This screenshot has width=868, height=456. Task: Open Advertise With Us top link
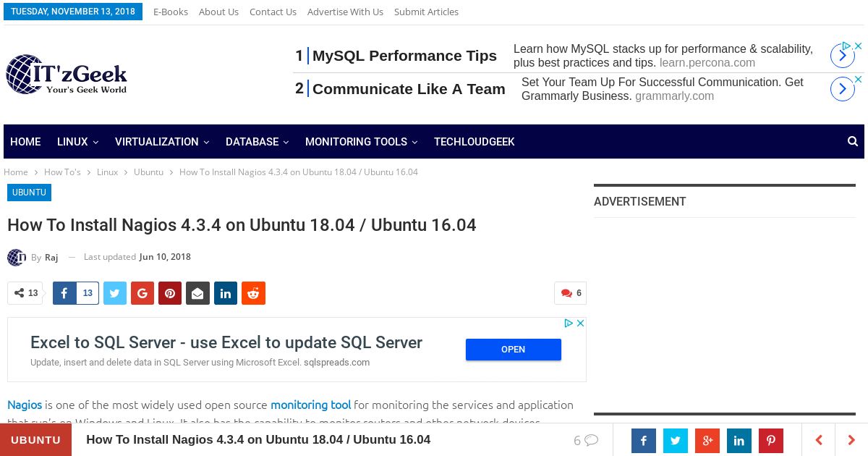tap(345, 12)
